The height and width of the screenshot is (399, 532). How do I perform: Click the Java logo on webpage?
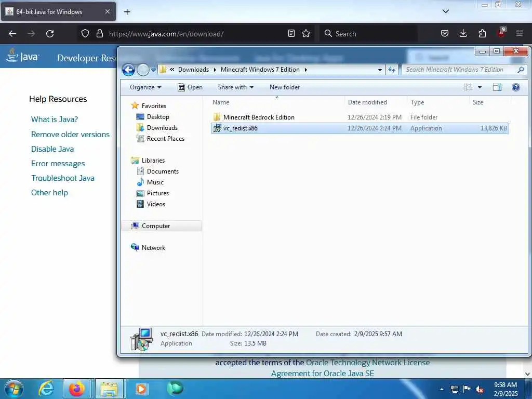tap(23, 56)
